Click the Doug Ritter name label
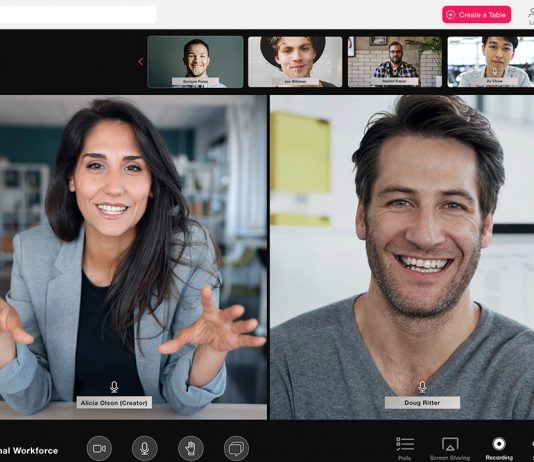This screenshot has width=534, height=462. pos(422,403)
